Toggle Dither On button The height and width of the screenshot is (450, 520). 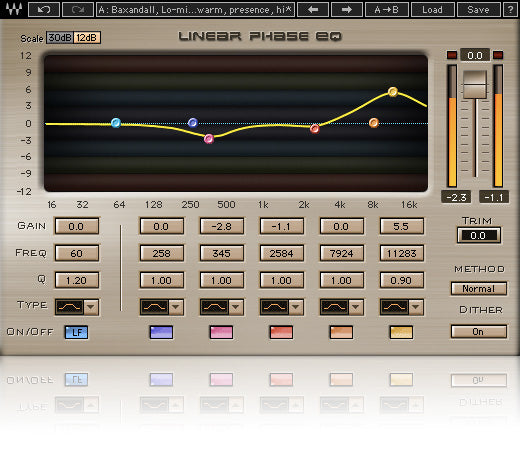(479, 332)
